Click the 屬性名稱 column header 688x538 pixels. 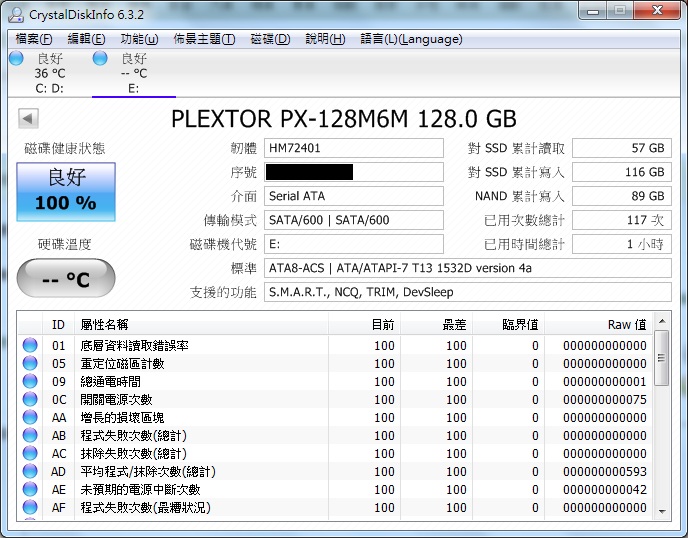click(x=201, y=324)
